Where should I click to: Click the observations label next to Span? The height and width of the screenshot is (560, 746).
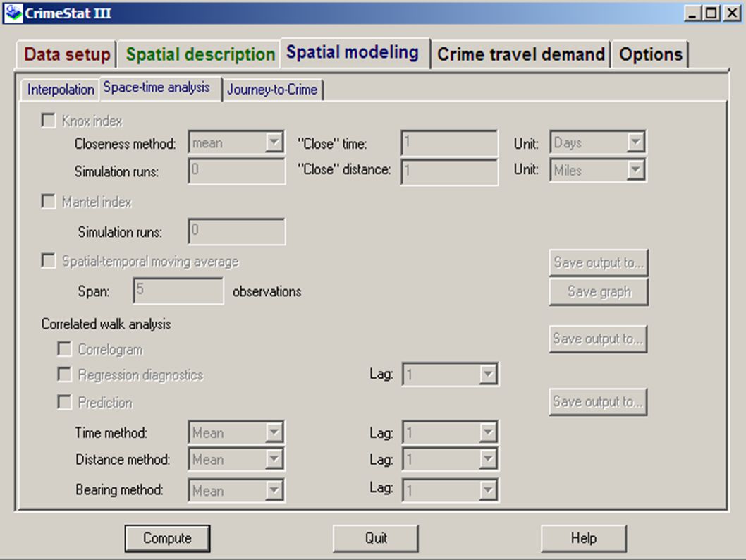267,291
